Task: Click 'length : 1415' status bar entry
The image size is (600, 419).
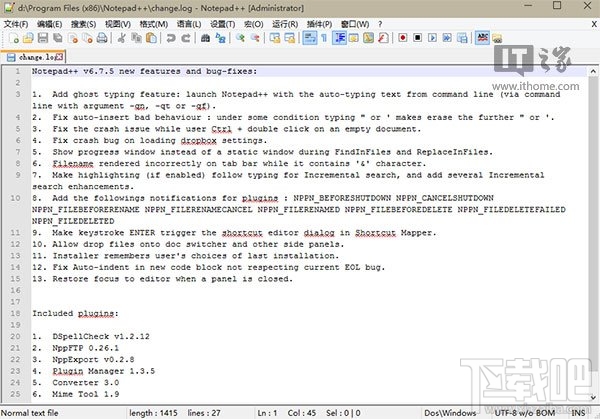Action: pos(153,413)
